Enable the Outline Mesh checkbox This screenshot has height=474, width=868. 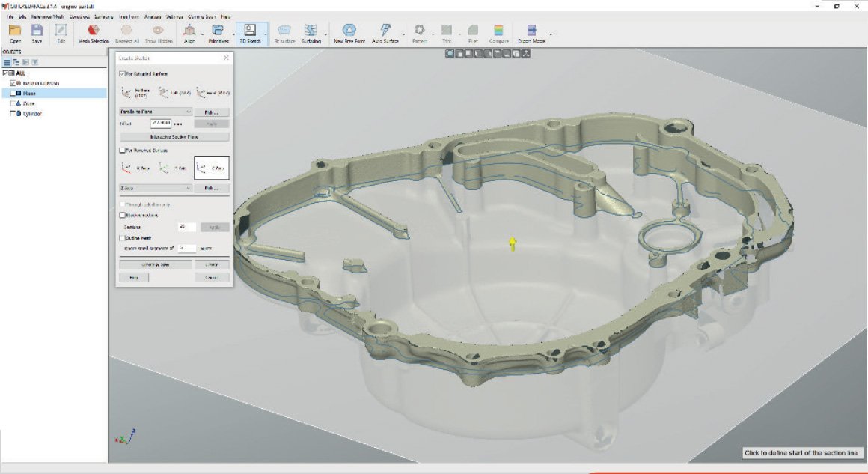122,238
